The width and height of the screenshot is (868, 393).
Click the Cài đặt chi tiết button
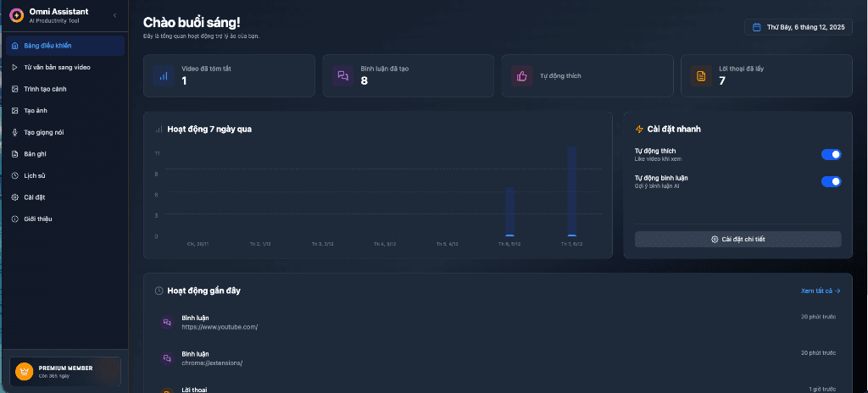pyautogui.click(x=738, y=239)
